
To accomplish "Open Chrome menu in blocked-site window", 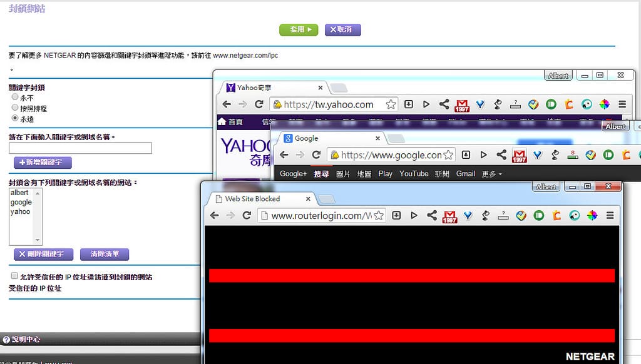I will tap(610, 215).
